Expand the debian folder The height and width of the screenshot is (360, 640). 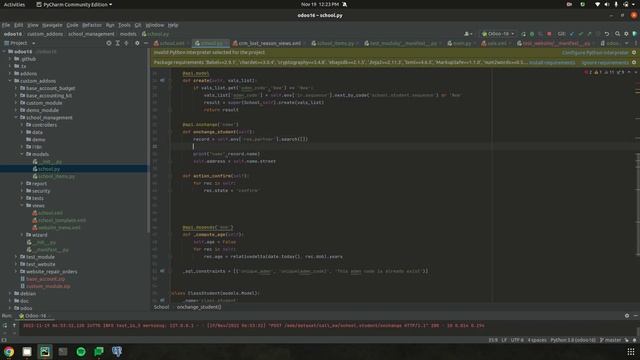[10, 293]
